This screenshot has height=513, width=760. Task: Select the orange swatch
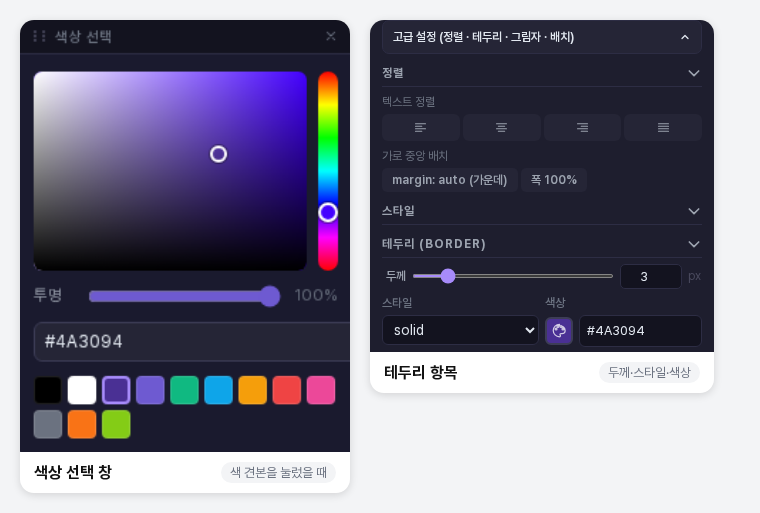pos(82,424)
